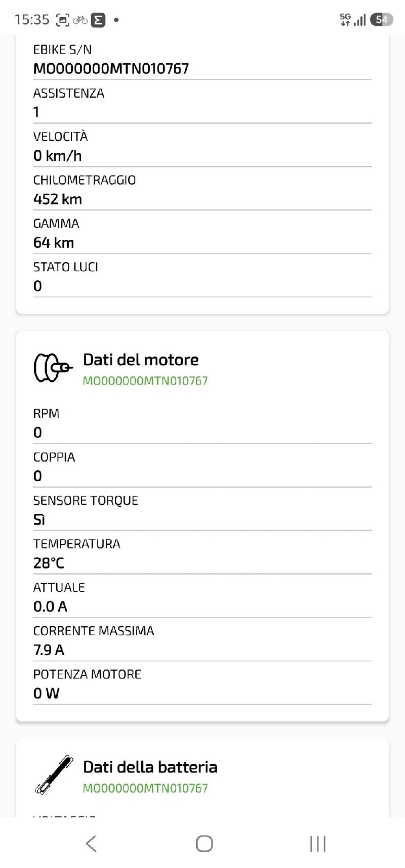Image resolution: width=405 pixels, height=868 pixels.
Task: Open recent apps with three-bar icon
Action: tap(317, 843)
